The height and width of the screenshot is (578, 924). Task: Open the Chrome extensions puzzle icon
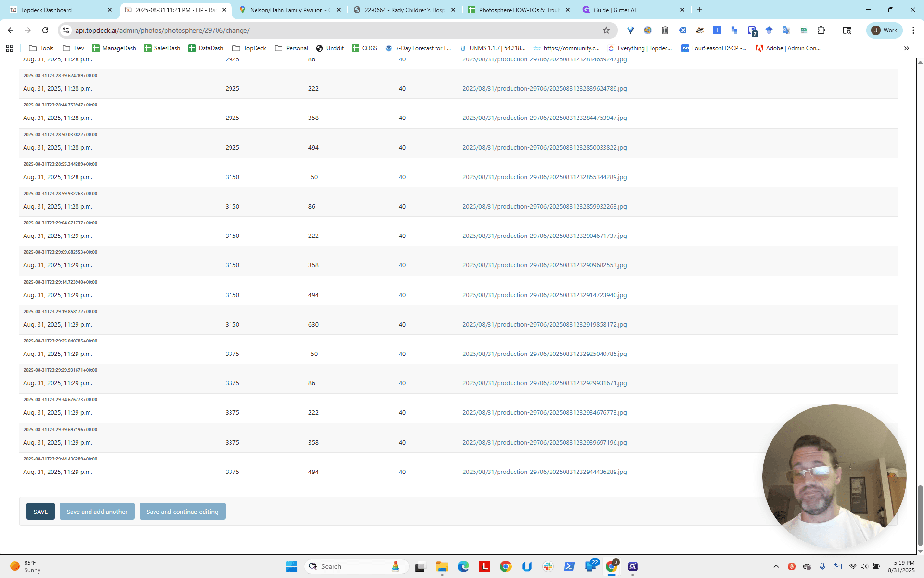click(821, 30)
